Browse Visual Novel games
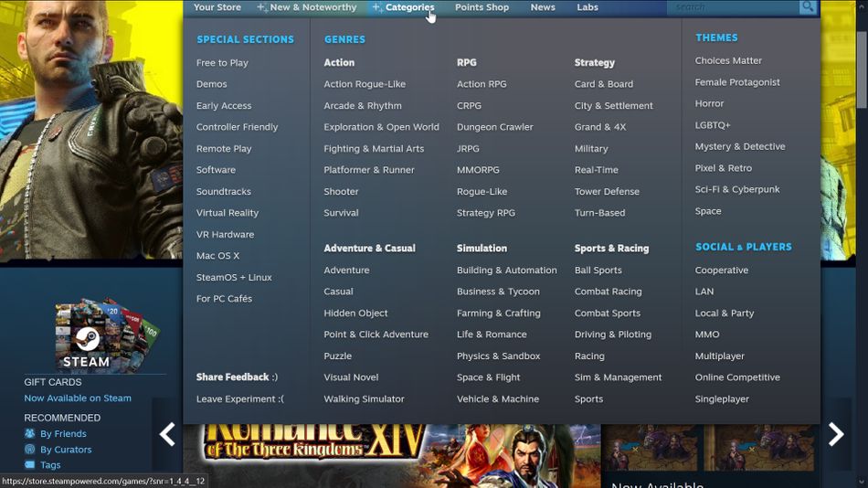This screenshot has width=868, height=488. coord(351,377)
